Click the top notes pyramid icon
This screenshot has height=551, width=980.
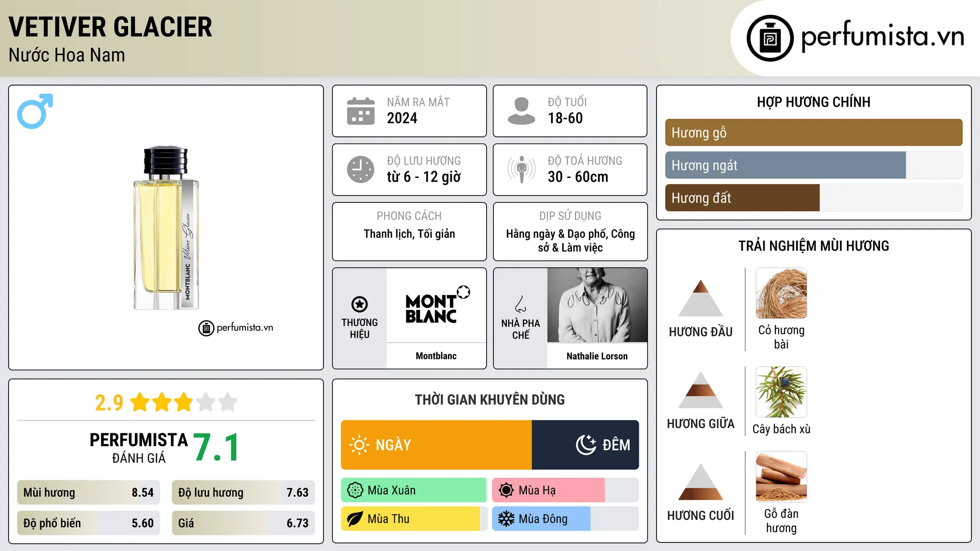(x=701, y=298)
